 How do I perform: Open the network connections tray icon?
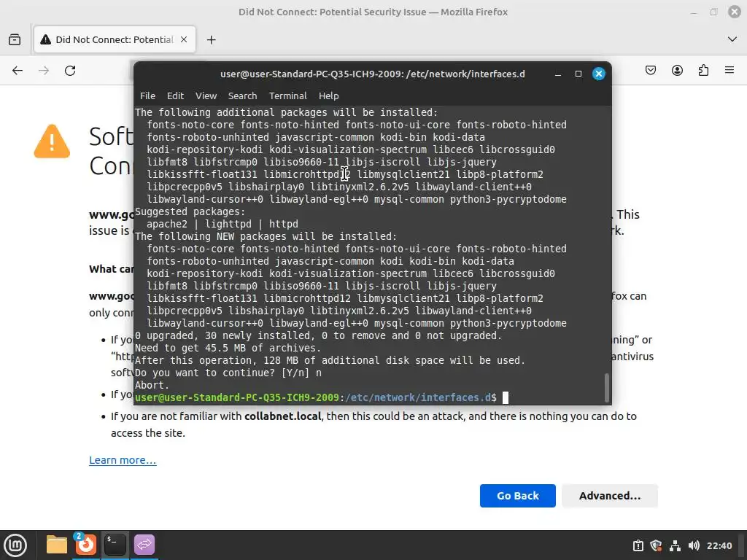click(675, 545)
